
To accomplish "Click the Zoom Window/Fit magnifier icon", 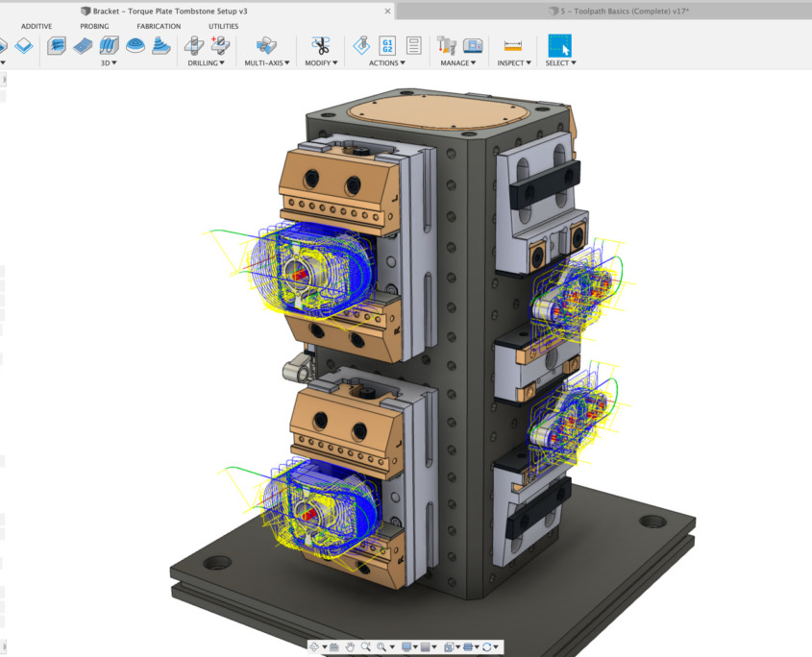I will pos(381,646).
